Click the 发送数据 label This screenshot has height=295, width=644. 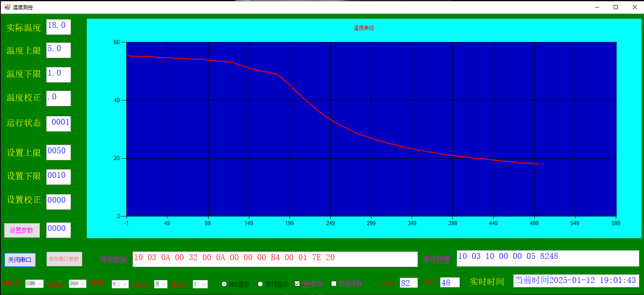point(437,259)
